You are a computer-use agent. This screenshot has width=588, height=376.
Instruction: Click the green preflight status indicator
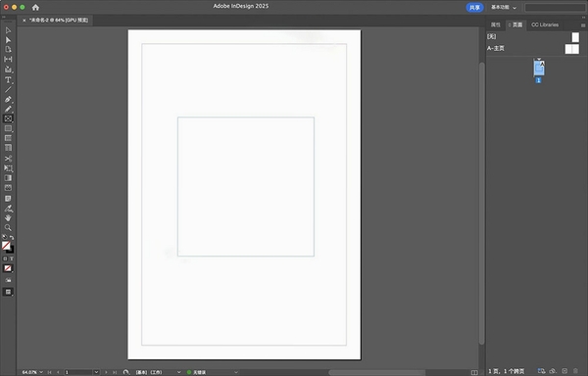pyautogui.click(x=189, y=372)
